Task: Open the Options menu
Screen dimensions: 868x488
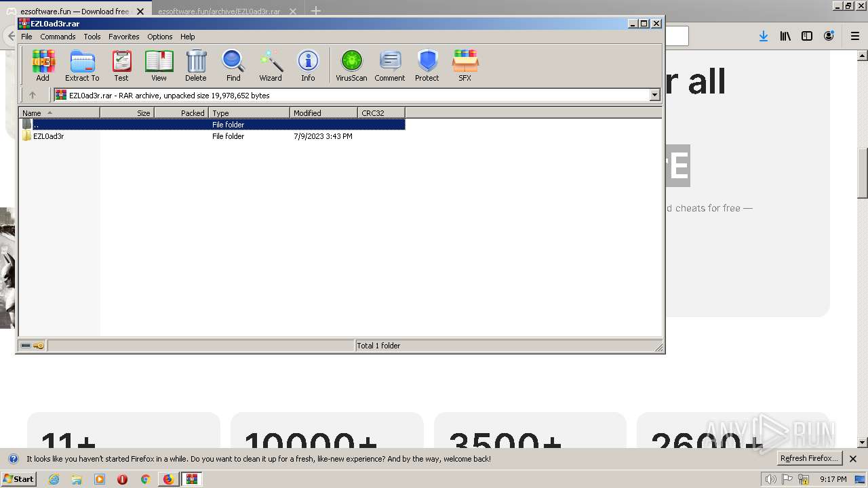Action: (160, 37)
